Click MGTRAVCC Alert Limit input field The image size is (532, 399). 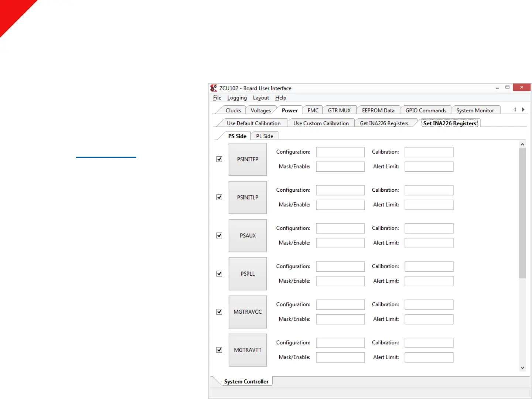[x=429, y=319]
